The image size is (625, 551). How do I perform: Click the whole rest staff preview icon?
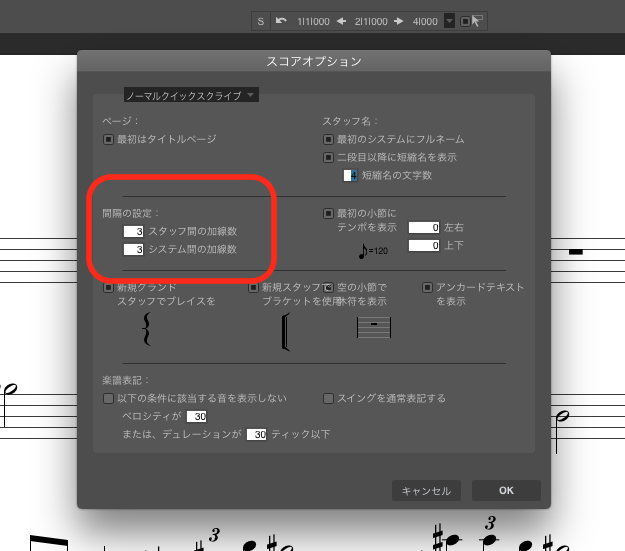(374, 327)
